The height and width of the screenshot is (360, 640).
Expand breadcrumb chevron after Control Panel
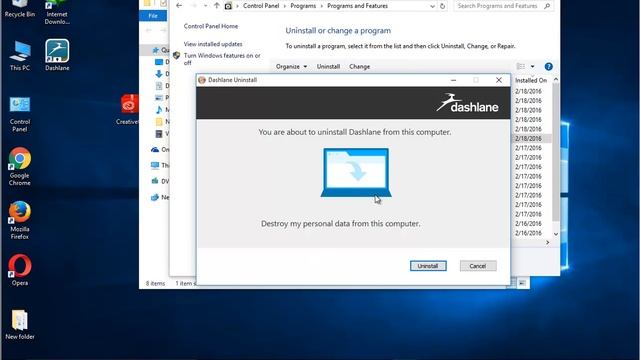pyautogui.click(x=284, y=6)
